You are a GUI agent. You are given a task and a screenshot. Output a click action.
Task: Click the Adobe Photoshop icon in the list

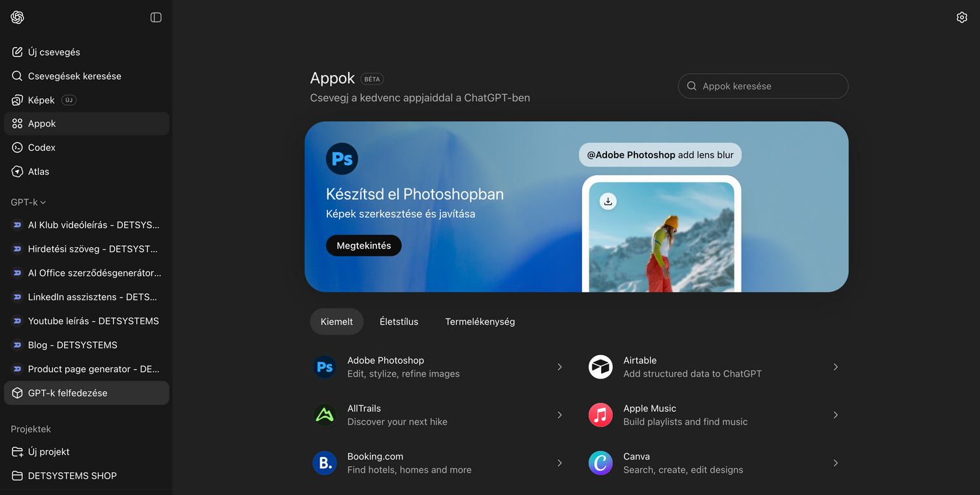[x=325, y=367]
